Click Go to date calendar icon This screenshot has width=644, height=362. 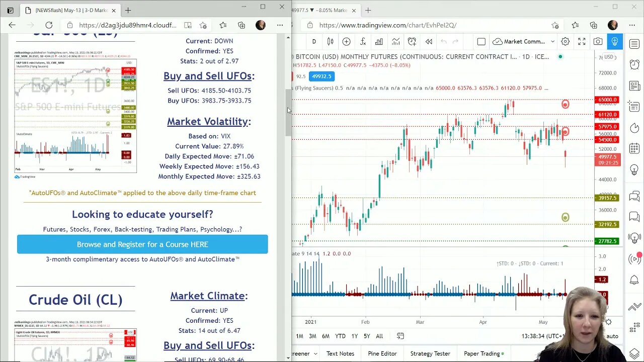pyautogui.click(x=400, y=336)
